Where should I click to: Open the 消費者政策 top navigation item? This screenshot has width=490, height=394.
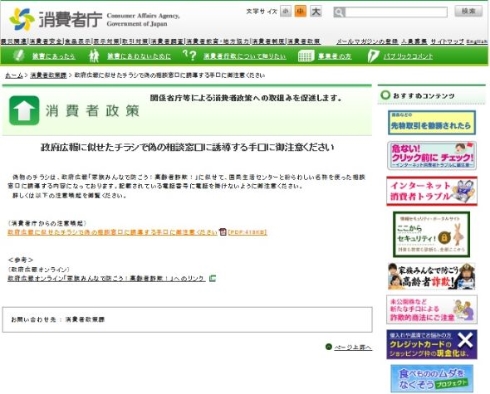(x=304, y=41)
